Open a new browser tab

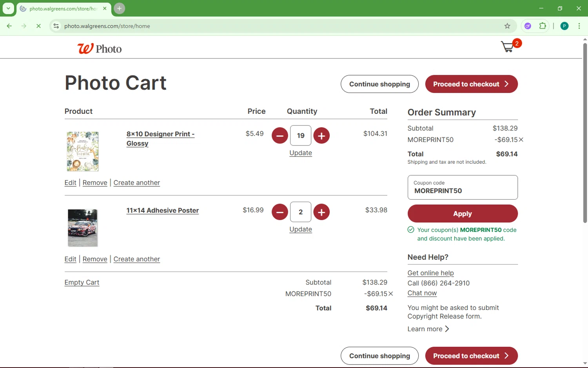(120, 8)
